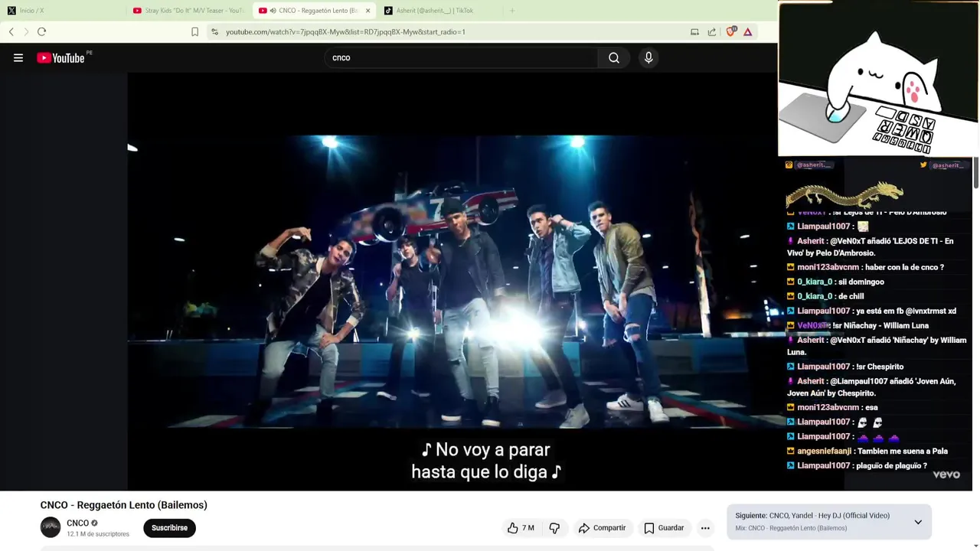980x551 pixels.
Task: Share the page via address bar share icon
Action: coord(712,31)
